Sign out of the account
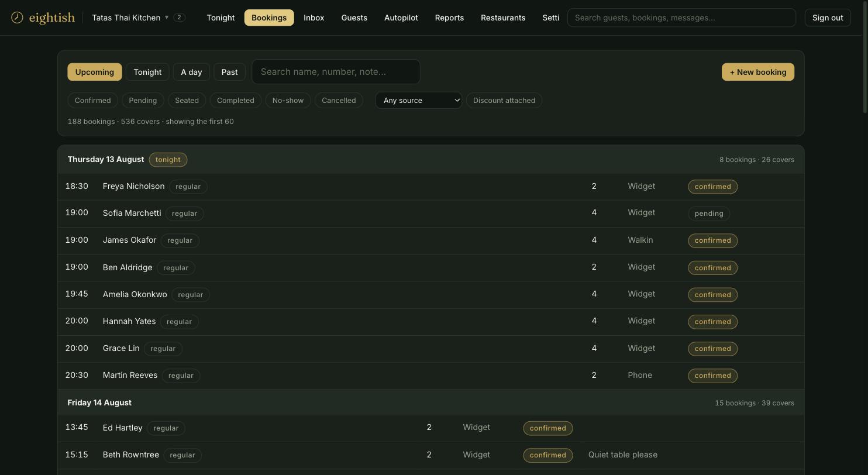 point(828,18)
